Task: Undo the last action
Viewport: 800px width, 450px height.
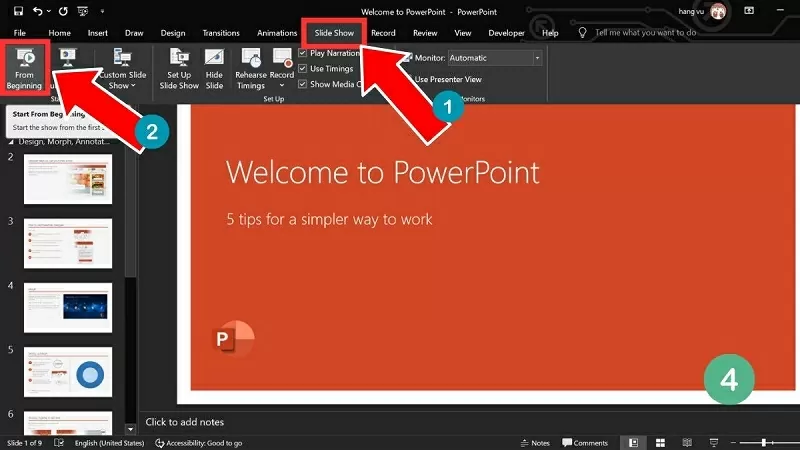Action: [38, 11]
